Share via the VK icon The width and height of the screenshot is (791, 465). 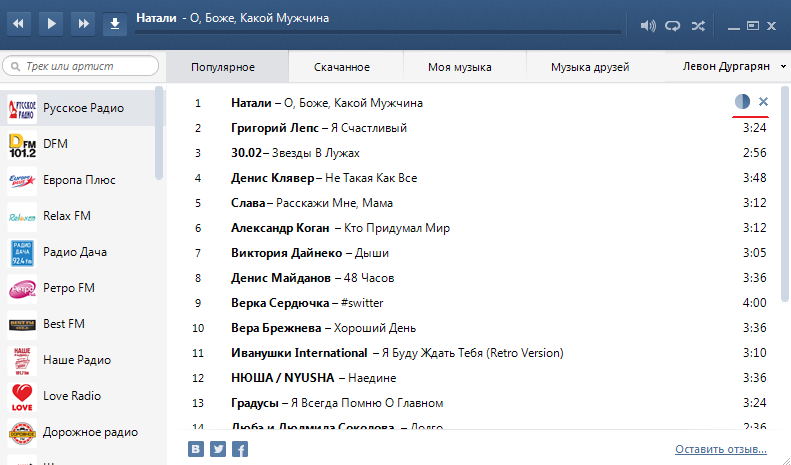(197, 449)
